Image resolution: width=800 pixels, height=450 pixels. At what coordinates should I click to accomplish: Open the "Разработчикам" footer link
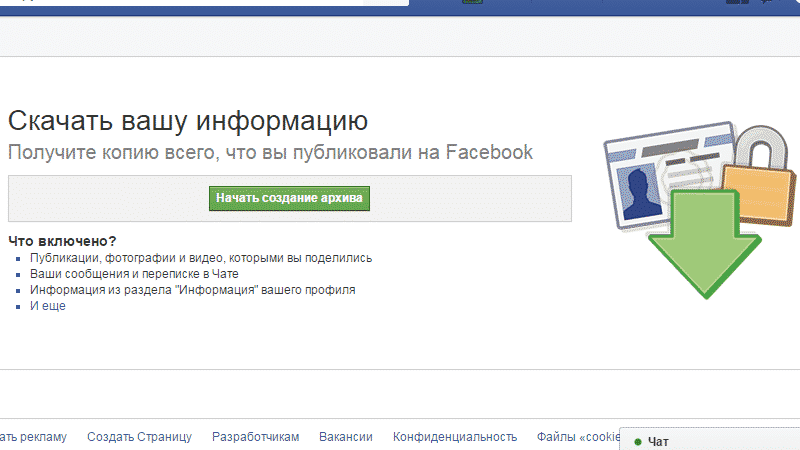256,437
